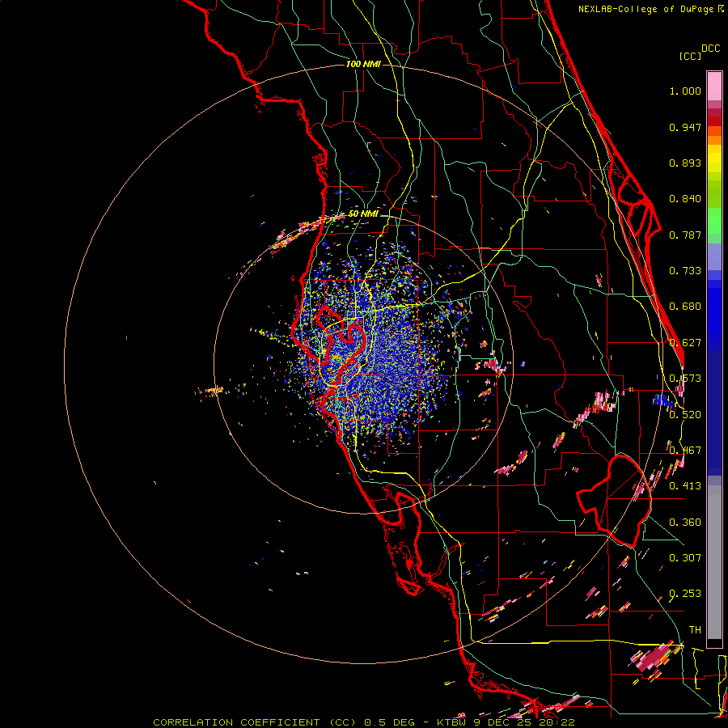This screenshot has height=728, width=728.
Task: Select the [CC] units label
Action: tap(690, 56)
